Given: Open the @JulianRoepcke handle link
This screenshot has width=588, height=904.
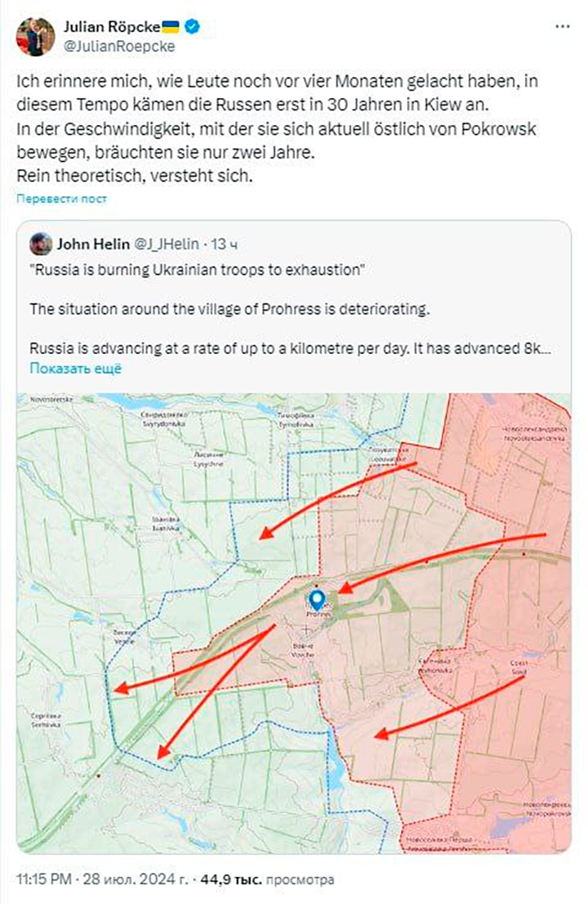Looking at the screenshot, I should click(x=119, y=47).
